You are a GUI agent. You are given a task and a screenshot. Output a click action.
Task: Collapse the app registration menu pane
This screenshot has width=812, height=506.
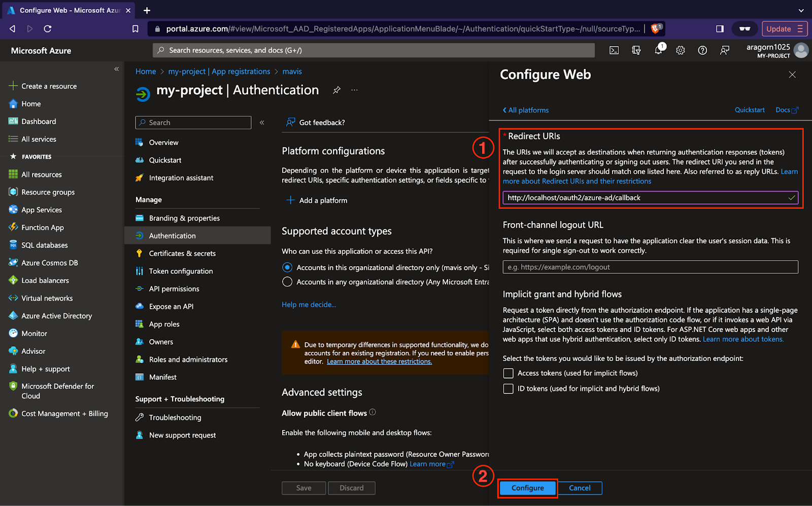coord(262,123)
